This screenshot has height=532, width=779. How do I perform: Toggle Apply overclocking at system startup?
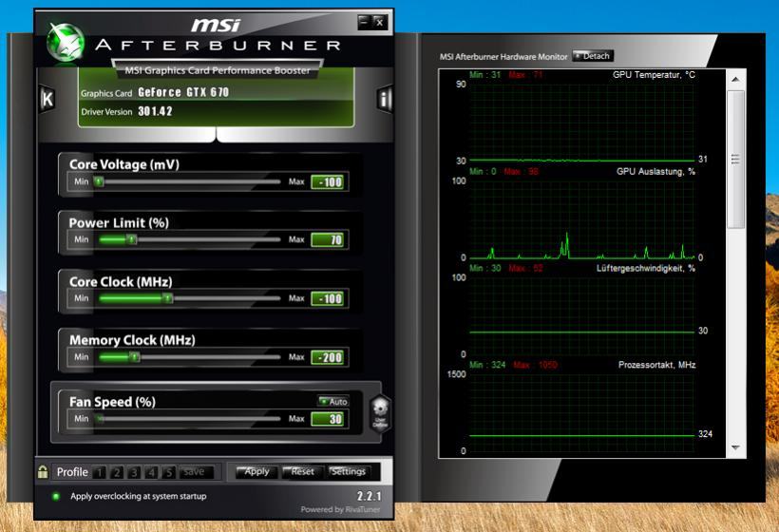coord(56,496)
